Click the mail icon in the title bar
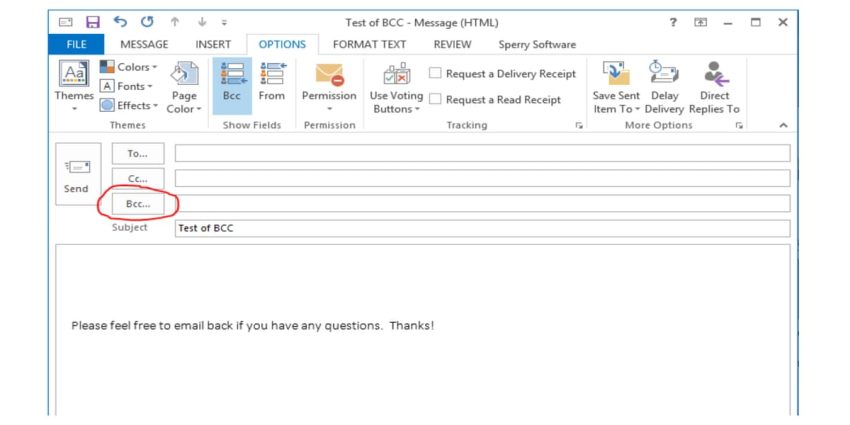Viewport: 850px width, 425px height. [66, 22]
